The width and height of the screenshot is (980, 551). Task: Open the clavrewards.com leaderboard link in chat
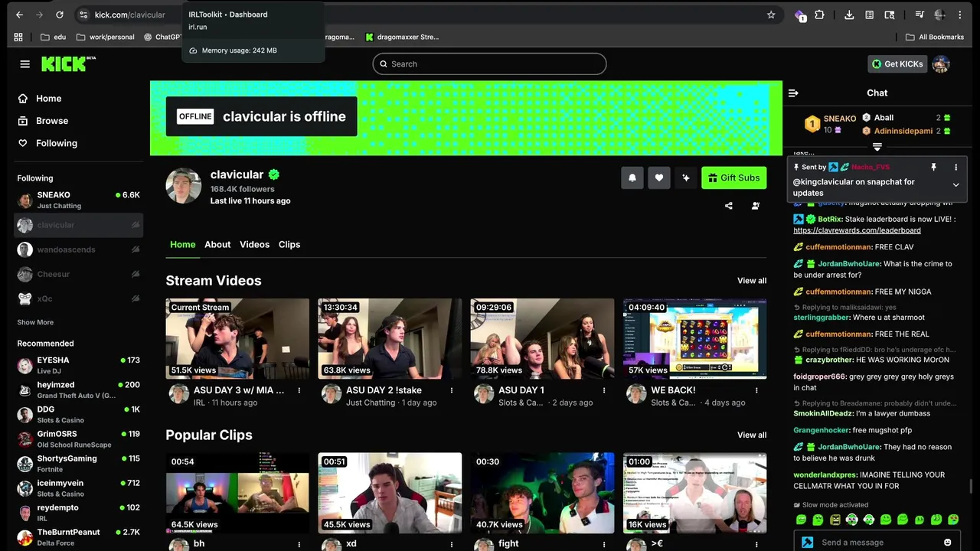click(x=857, y=230)
